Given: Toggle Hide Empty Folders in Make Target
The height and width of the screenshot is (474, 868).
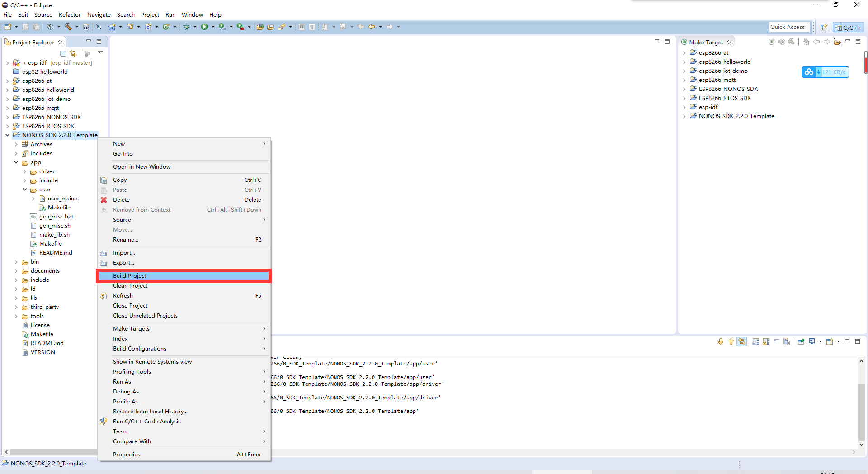Looking at the screenshot, I should pos(837,42).
